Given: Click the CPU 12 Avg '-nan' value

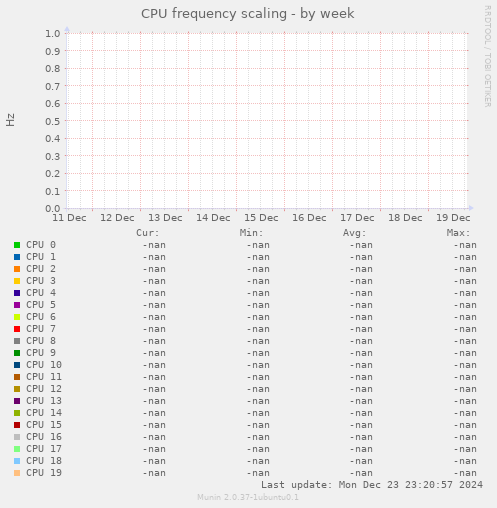Looking at the screenshot, I should pyautogui.click(x=361, y=389).
